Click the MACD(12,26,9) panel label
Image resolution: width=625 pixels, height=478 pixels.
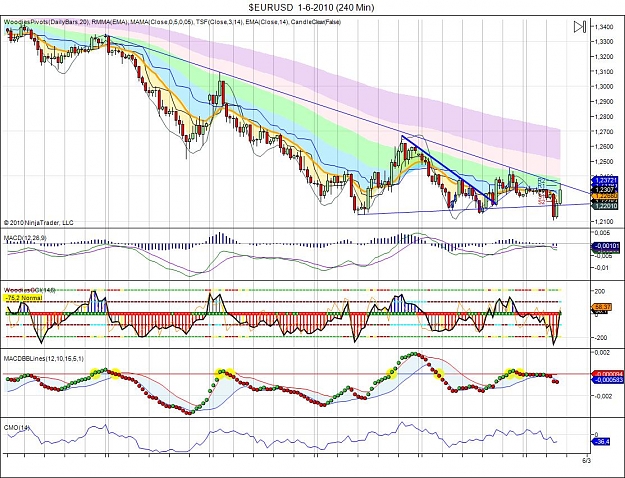25,238
